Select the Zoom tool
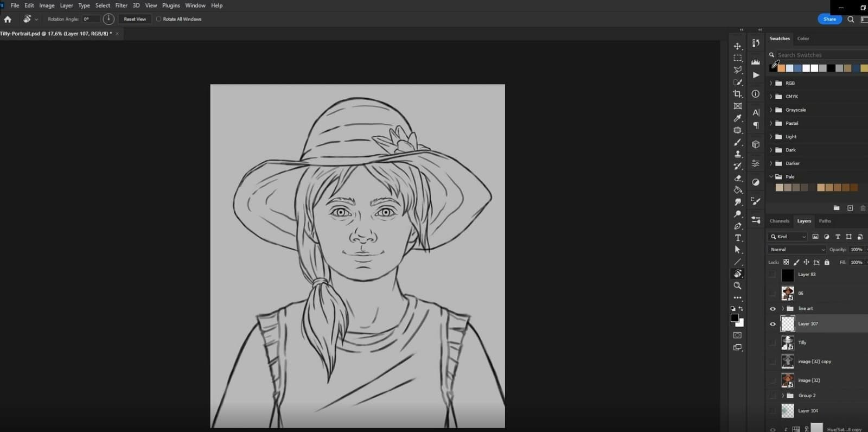Screen dimensions: 868x432 [x=737, y=285]
